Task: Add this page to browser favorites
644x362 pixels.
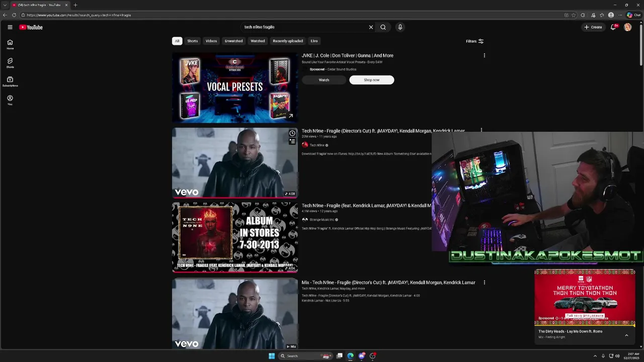Action: coord(574,15)
